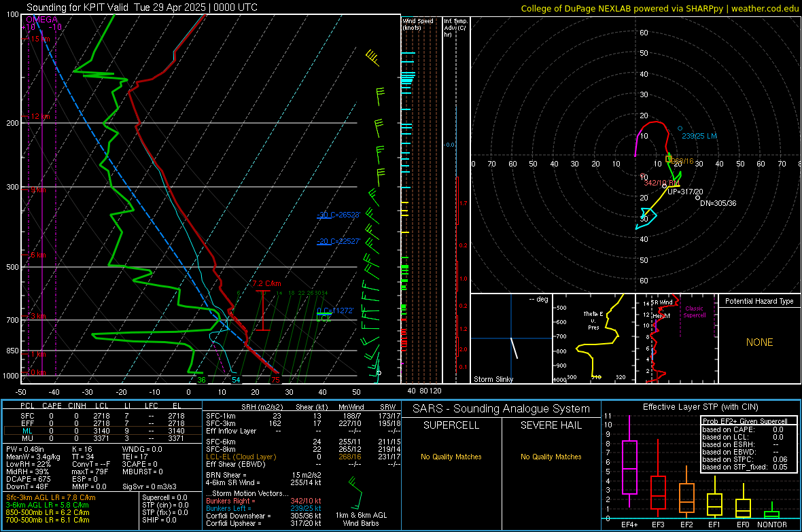
Task: Click the Storm Slinky label
Action: pyautogui.click(x=493, y=379)
